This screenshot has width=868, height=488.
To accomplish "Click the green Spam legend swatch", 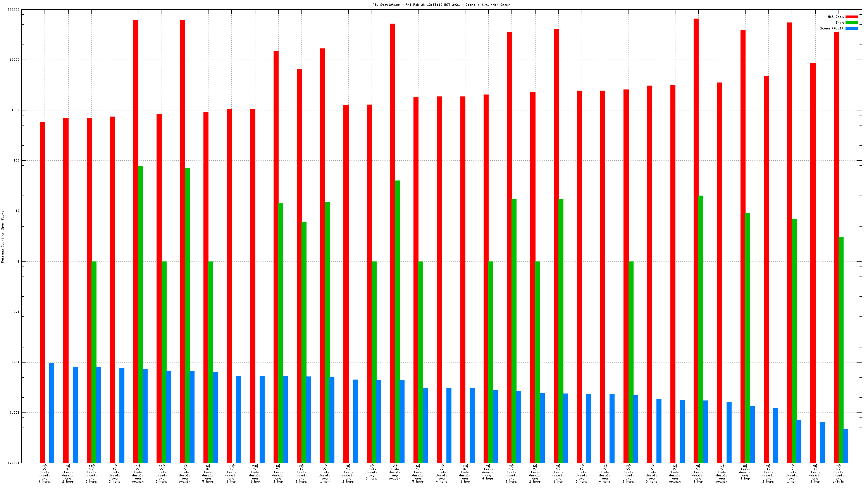I will click(x=852, y=22).
